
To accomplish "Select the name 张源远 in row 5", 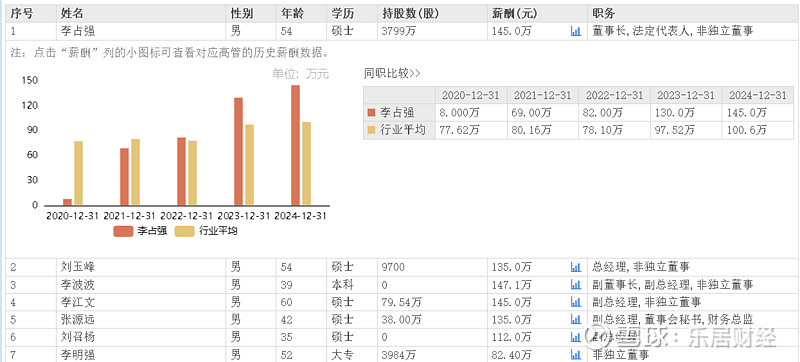I will coord(78,320).
